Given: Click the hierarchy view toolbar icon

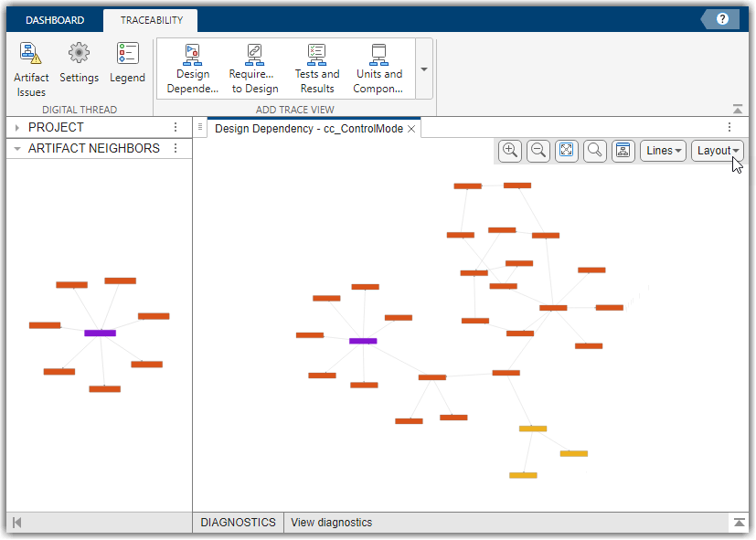Looking at the screenshot, I should (x=623, y=150).
